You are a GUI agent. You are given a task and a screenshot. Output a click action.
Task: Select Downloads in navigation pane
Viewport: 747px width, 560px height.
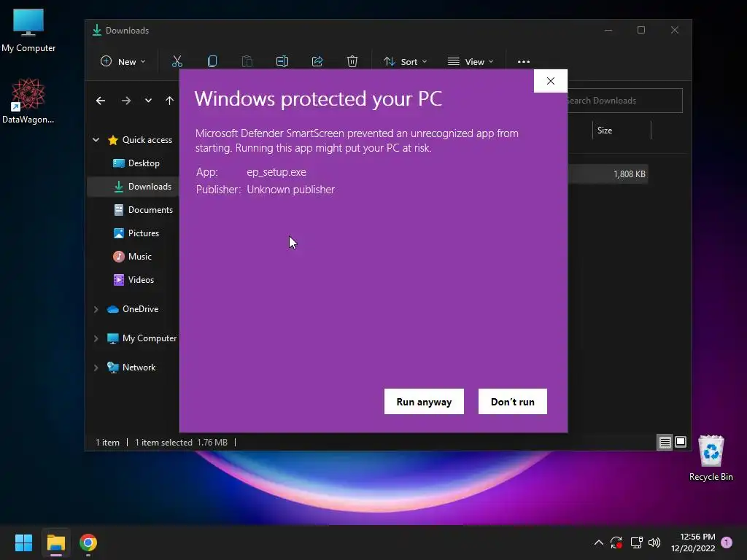click(x=142, y=186)
